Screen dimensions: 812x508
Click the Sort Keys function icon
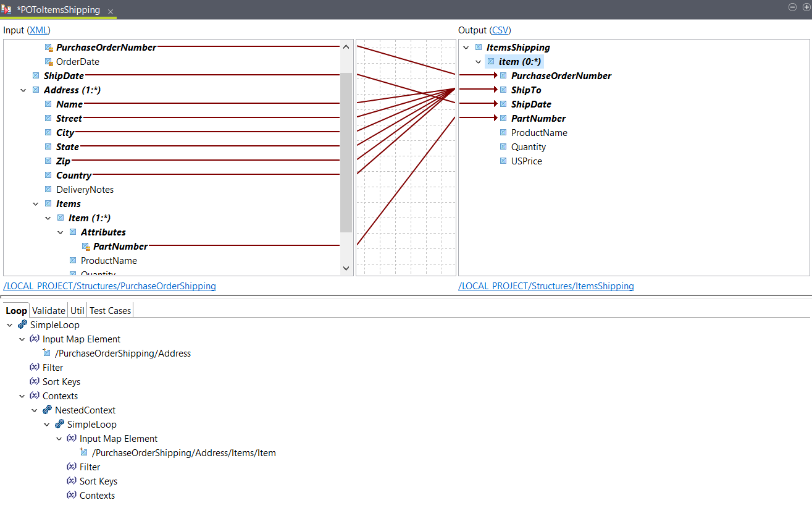[34, 381]
